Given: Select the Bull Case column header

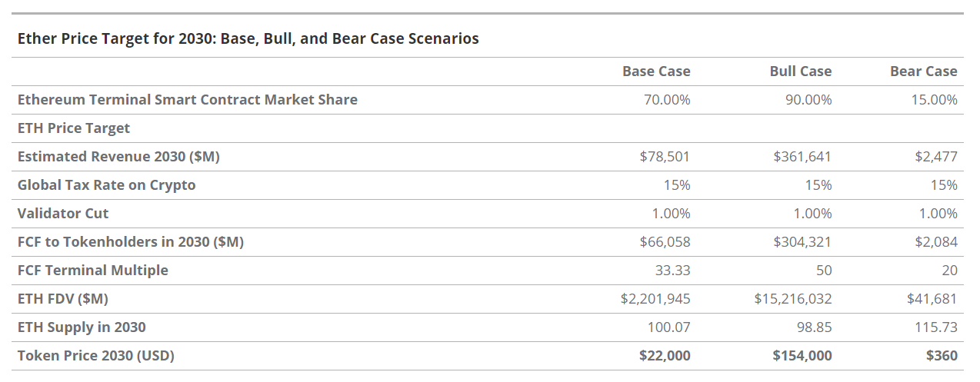Looking at the screenshot, I should click(x=800, y=71).
